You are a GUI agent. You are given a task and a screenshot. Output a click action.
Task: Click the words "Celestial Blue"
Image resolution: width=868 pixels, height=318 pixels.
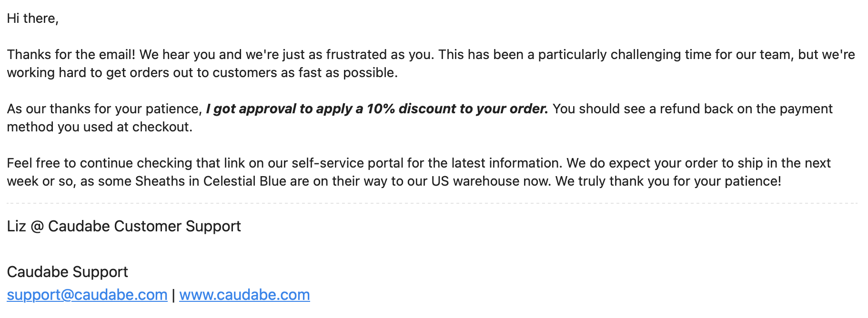(x=244, y=181)
